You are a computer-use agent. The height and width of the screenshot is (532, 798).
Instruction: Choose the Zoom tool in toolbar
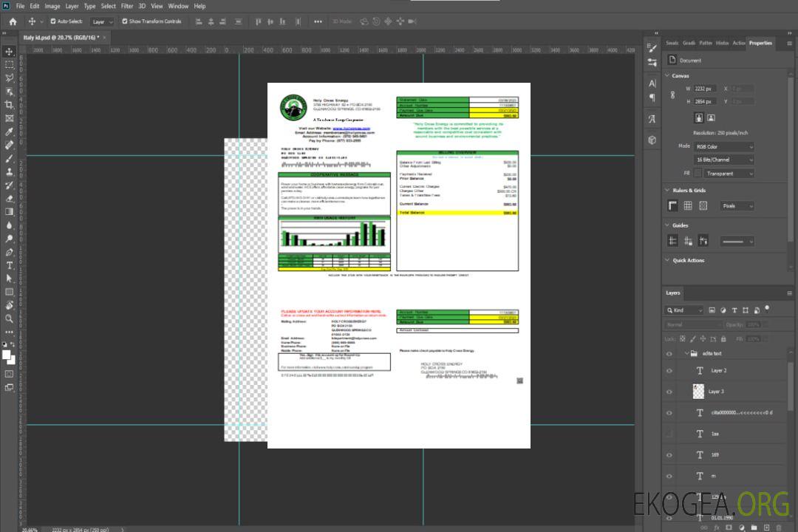(x=10, y=318)
